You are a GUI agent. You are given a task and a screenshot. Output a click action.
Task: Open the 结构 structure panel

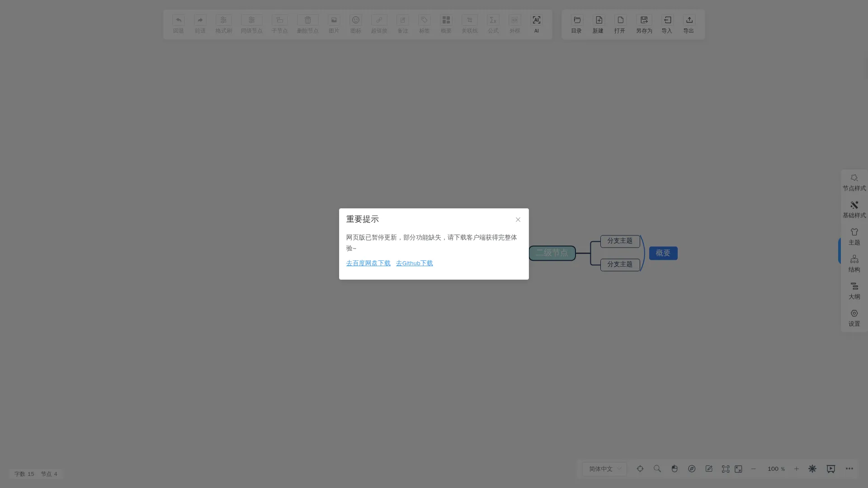854,264
